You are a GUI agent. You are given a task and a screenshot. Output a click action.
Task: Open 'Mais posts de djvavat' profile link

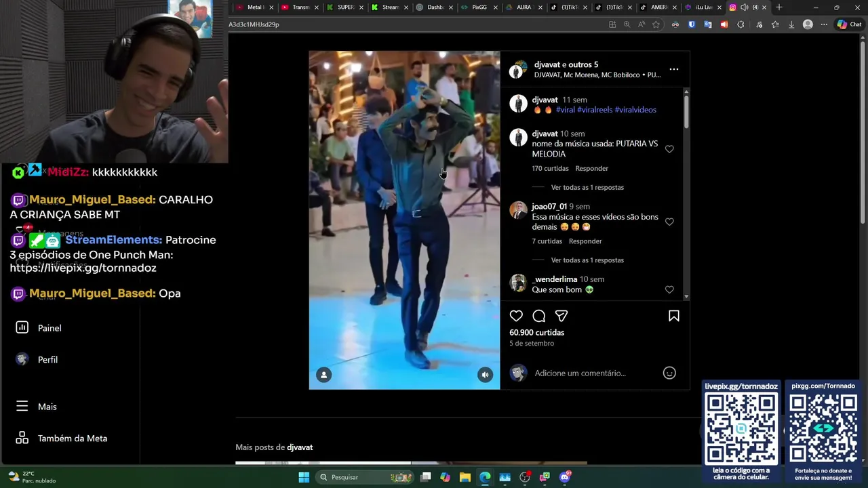[300, 447]
